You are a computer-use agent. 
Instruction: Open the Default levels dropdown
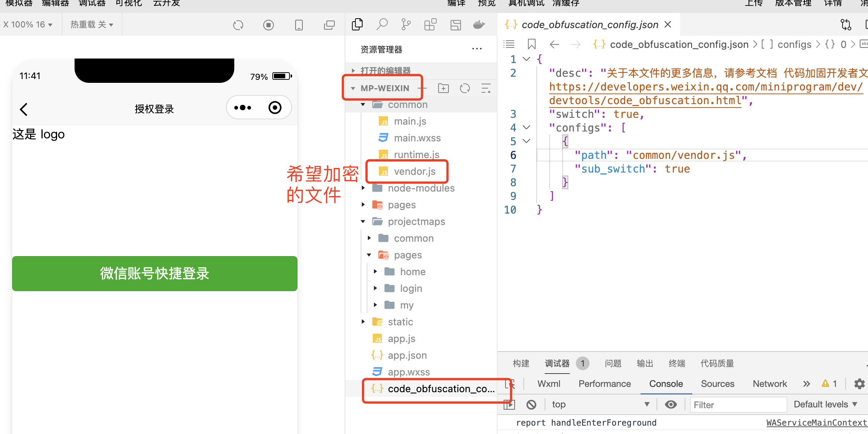pyautogui.click(x=825, y=404)
